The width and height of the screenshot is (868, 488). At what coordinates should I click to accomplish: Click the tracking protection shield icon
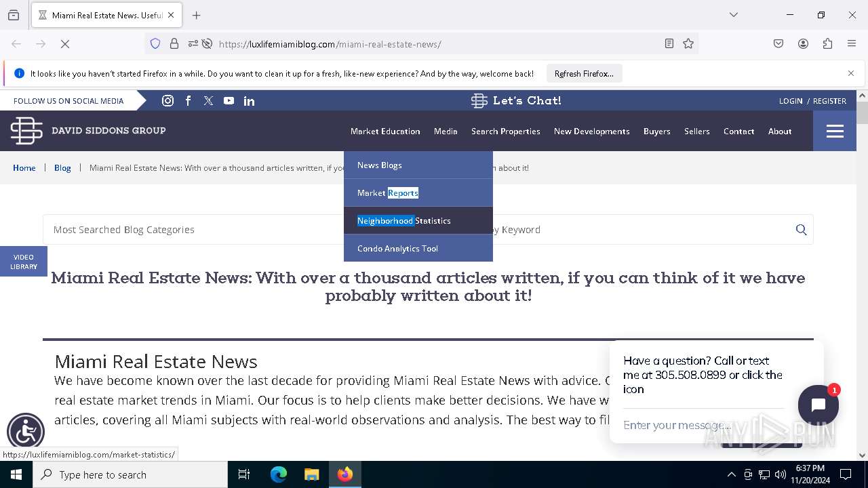click(x=155, y=44)
